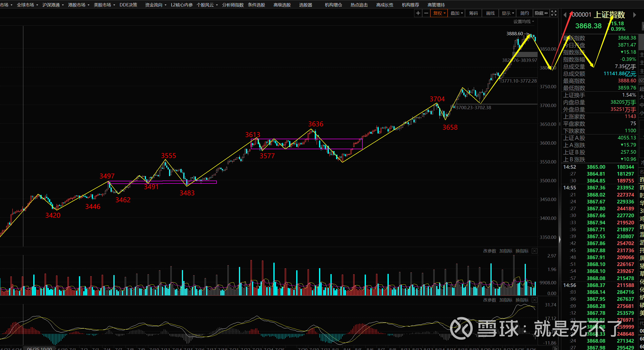This screenshot has height=350, width=644.
Task: Hide side panel with 隐藏 toggle
Action: click(541, 13)
